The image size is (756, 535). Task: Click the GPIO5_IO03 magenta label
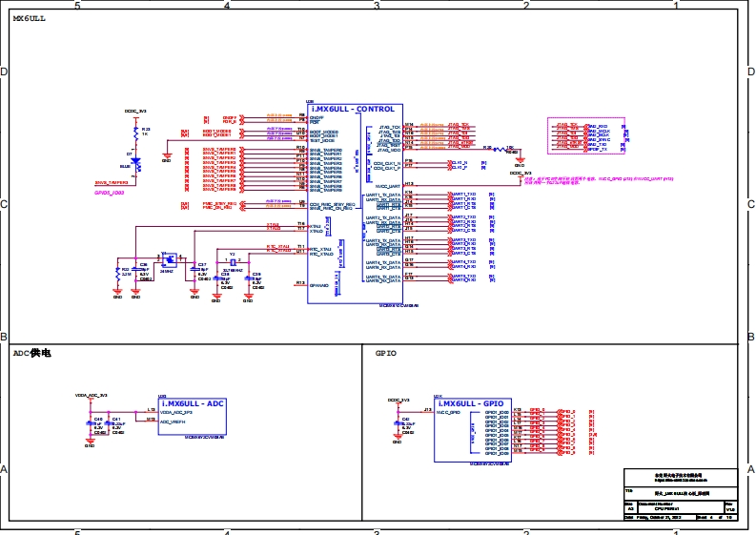tap(109, 192)
